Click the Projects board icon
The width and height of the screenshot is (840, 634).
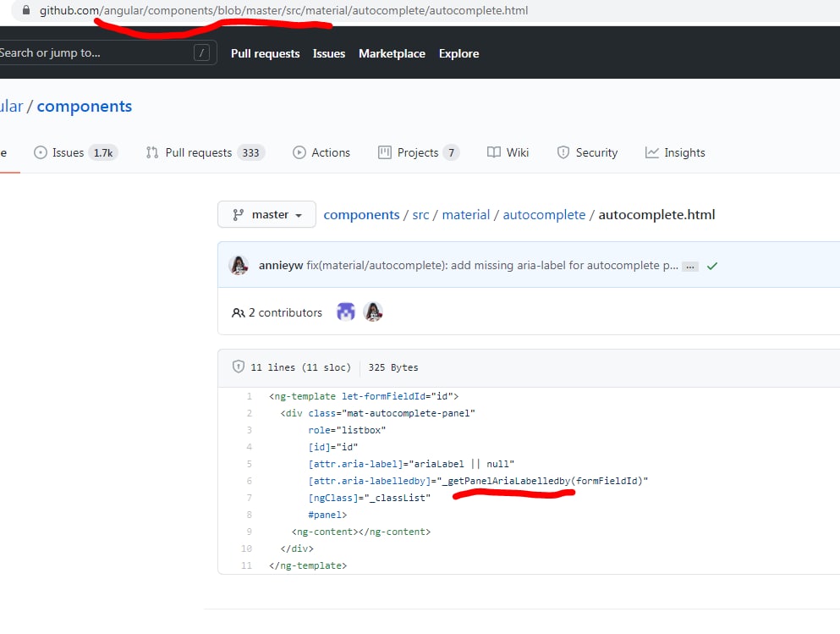[x=385, y=152]
